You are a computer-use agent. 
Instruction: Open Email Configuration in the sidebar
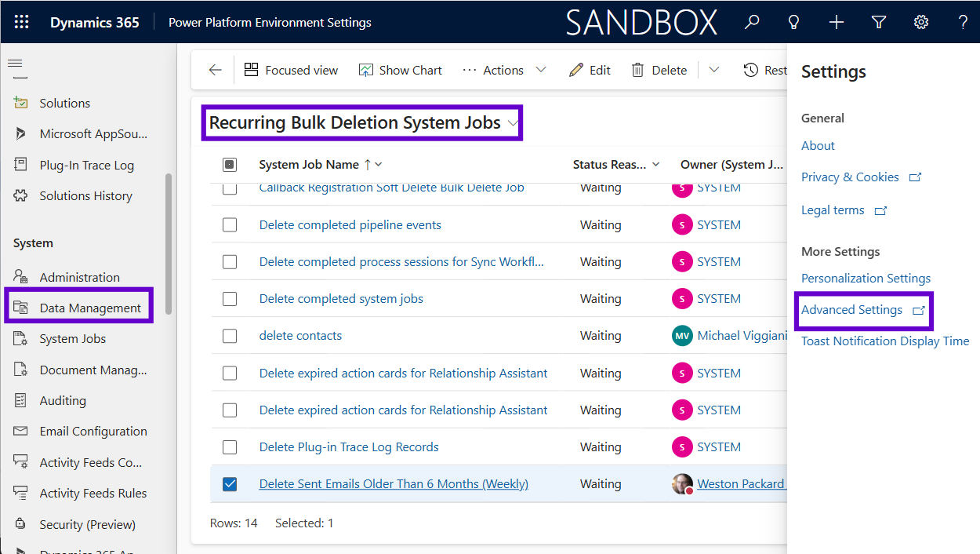tap(93, 431)
